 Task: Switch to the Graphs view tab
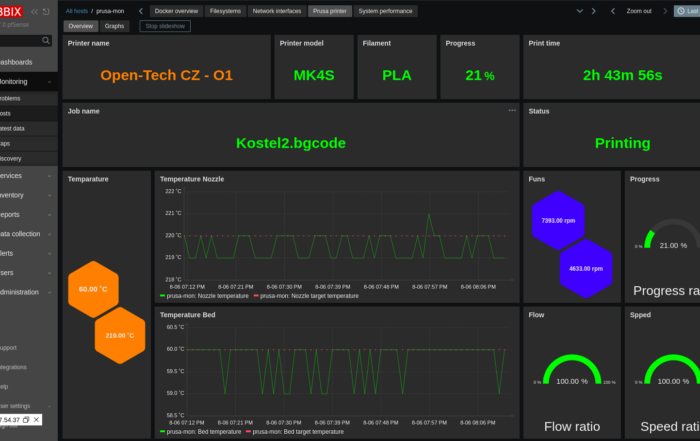click(x=114, y=26)
